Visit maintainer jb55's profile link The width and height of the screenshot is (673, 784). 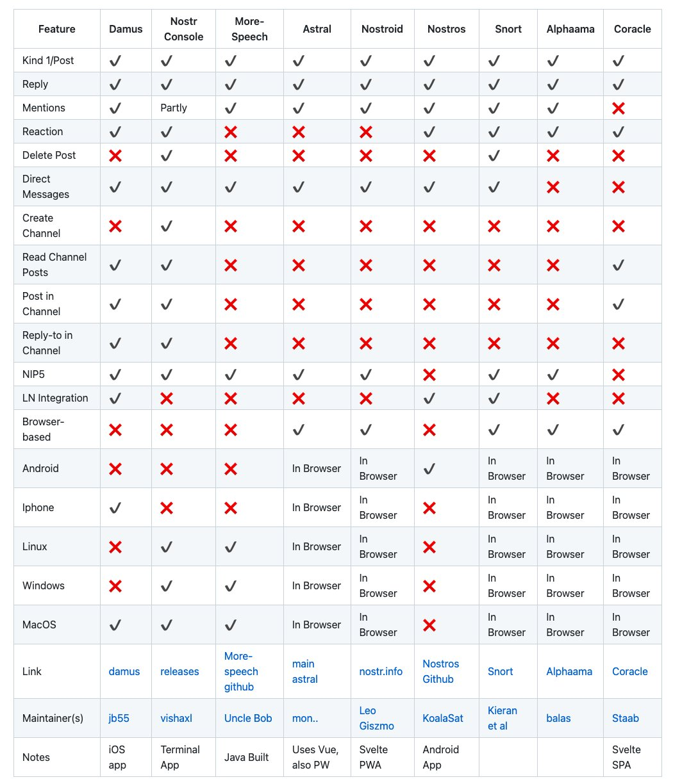(119, 718)
